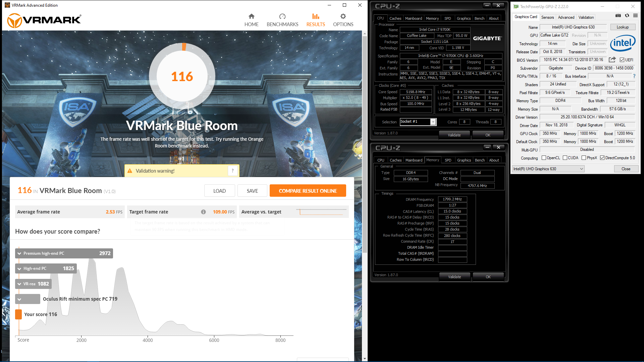Click the VRMark title bar app icon
Viewport: 644px width, 362px height.
coord(7,5)
